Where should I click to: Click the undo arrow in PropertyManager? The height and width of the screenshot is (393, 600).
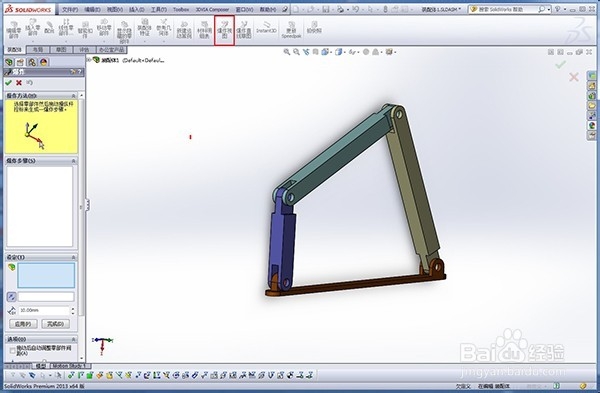pos(29,83)
